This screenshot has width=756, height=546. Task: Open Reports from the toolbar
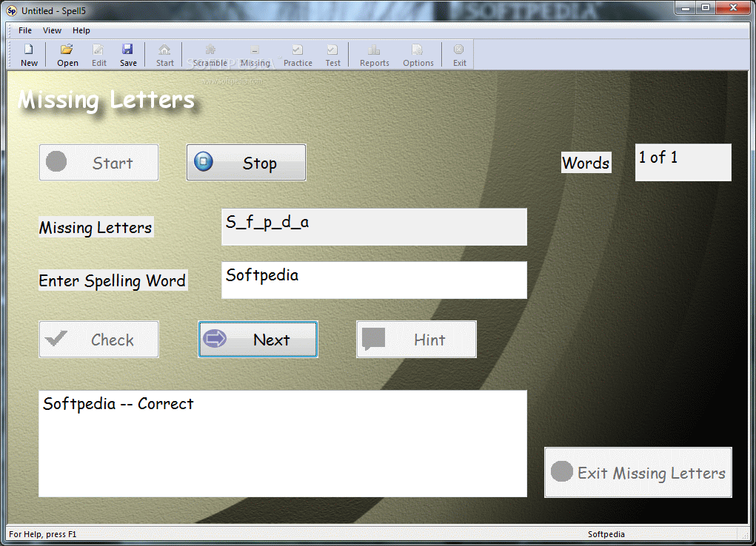point(374,55)
